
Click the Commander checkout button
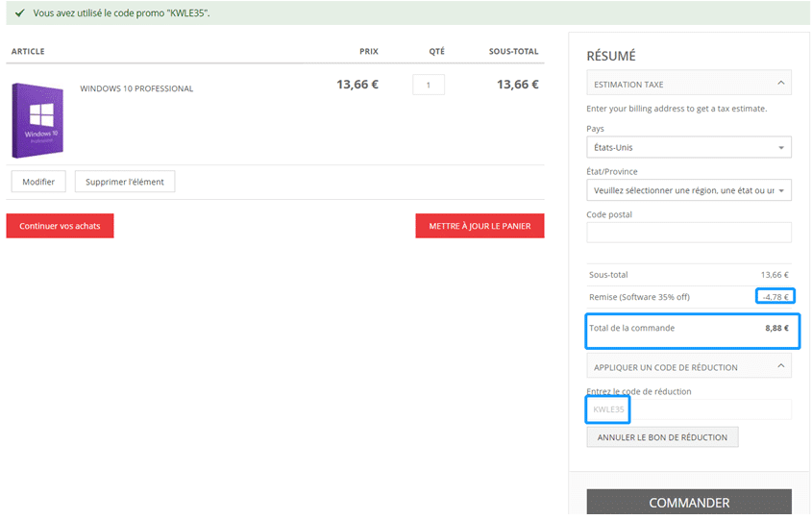click(689, 503)
